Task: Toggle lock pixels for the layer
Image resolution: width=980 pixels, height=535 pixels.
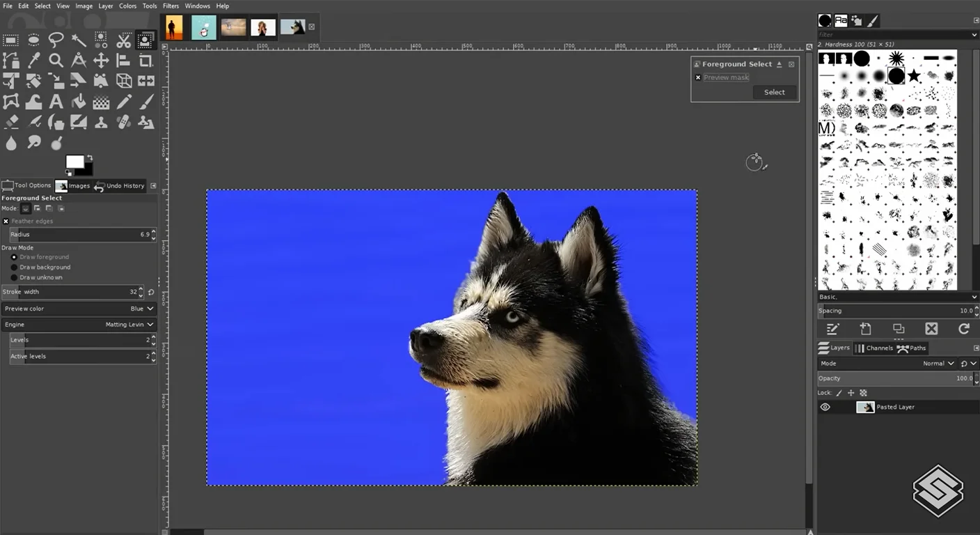Action: coord(839,393)
